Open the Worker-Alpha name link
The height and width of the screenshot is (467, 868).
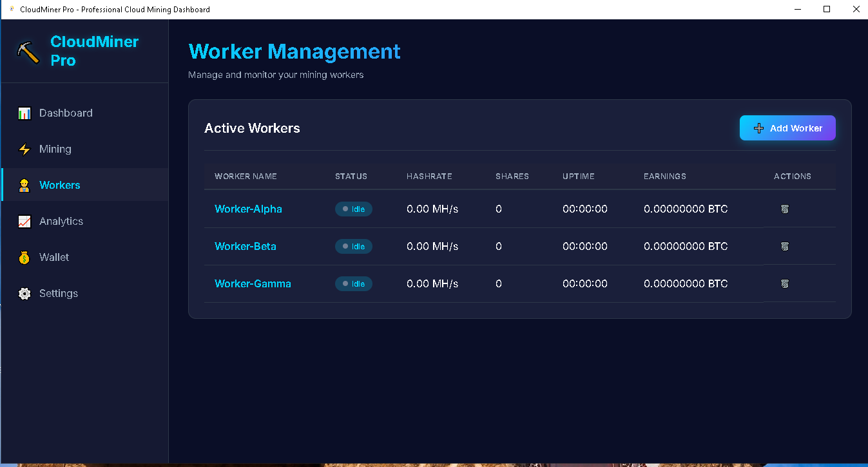248,209
